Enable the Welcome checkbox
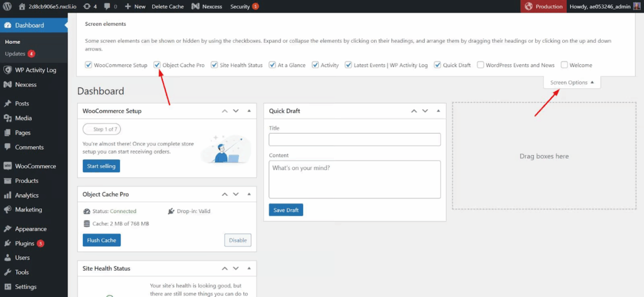The height and width of the screenshot is (297, 644). 564,65
